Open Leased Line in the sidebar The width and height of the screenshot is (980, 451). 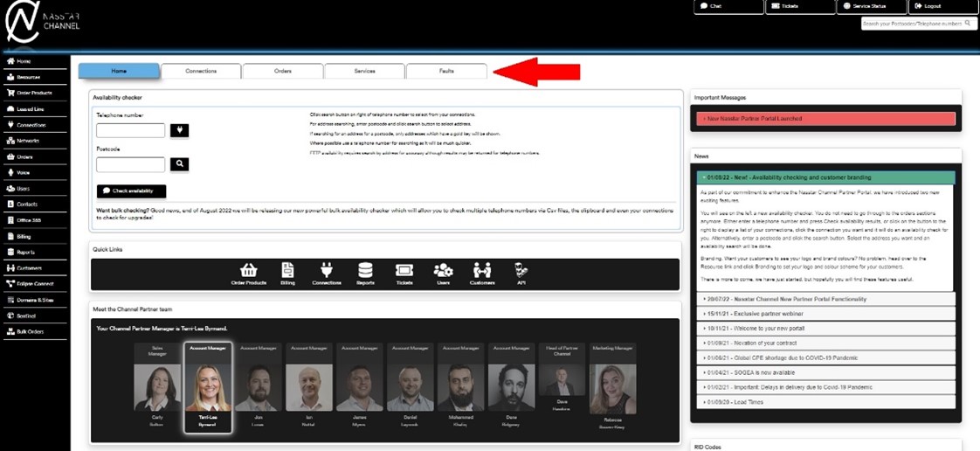pos(34,109)
